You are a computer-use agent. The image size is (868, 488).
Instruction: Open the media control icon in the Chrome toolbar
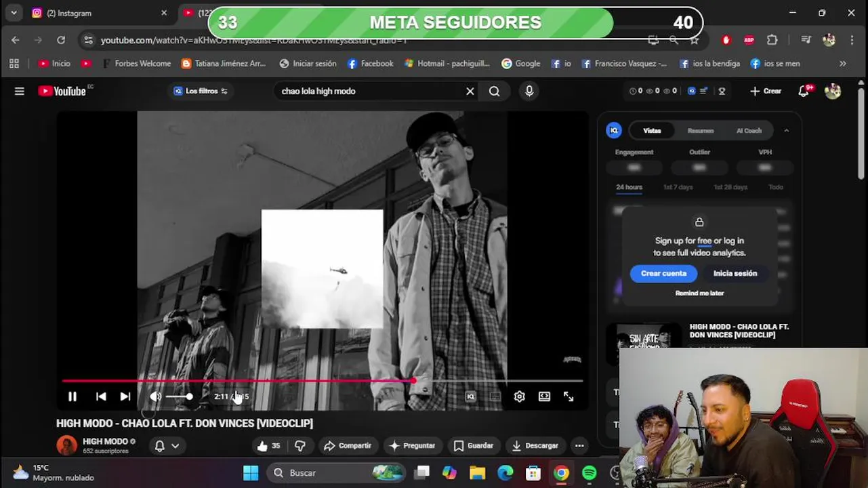click(x=806, y=40)
